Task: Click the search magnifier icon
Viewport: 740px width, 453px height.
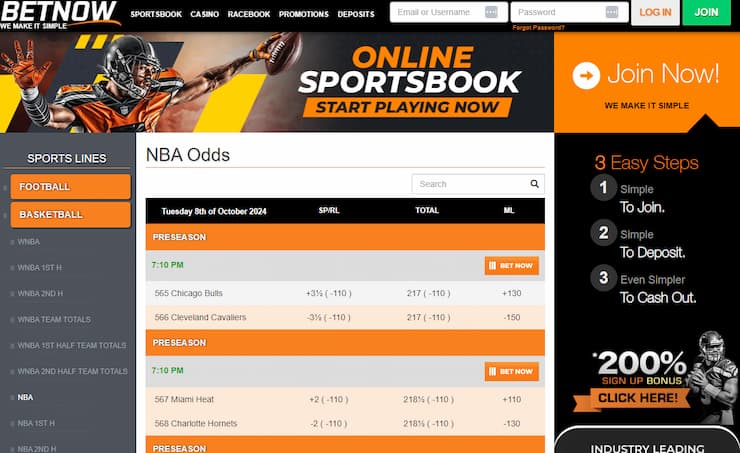Action: coord(534,184)
